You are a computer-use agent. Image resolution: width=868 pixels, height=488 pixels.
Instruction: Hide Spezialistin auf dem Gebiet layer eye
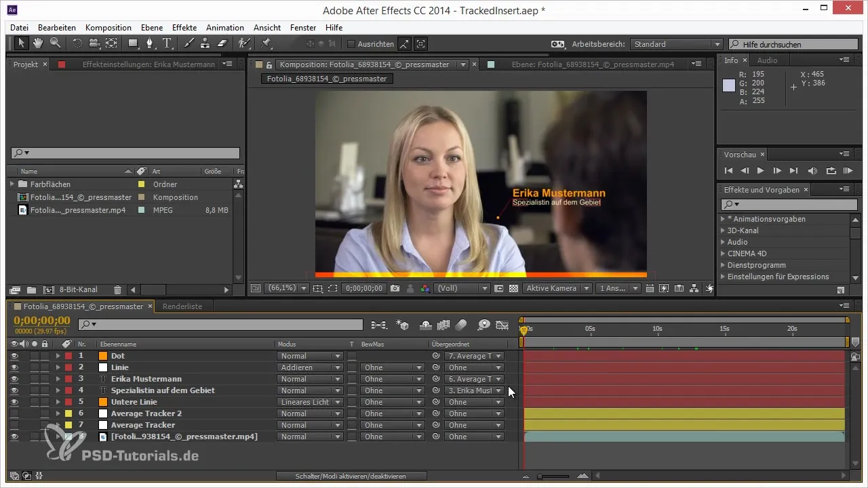[x=14, y=390]
